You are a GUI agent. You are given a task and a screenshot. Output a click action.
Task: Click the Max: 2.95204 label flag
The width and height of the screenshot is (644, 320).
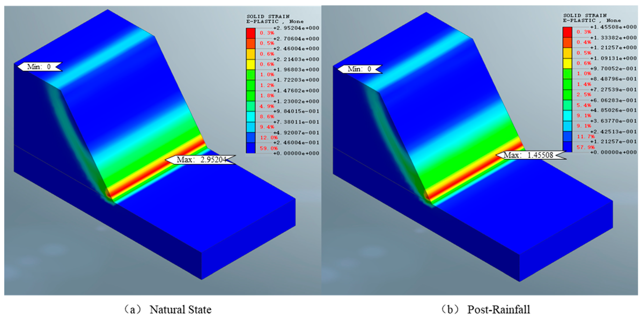(201, 159)
